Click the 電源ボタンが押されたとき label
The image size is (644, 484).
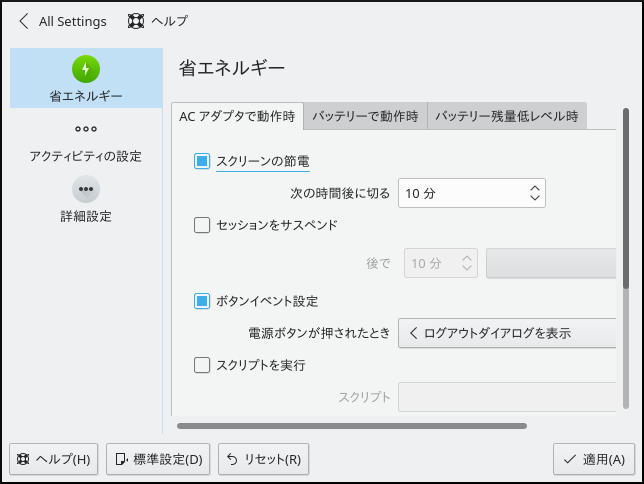point(319,333)
